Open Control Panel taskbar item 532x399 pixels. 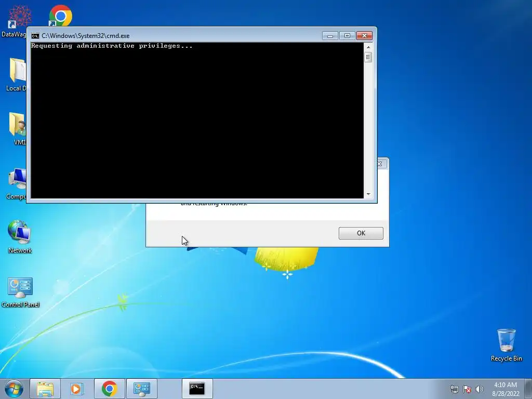[x=141, y=389]
